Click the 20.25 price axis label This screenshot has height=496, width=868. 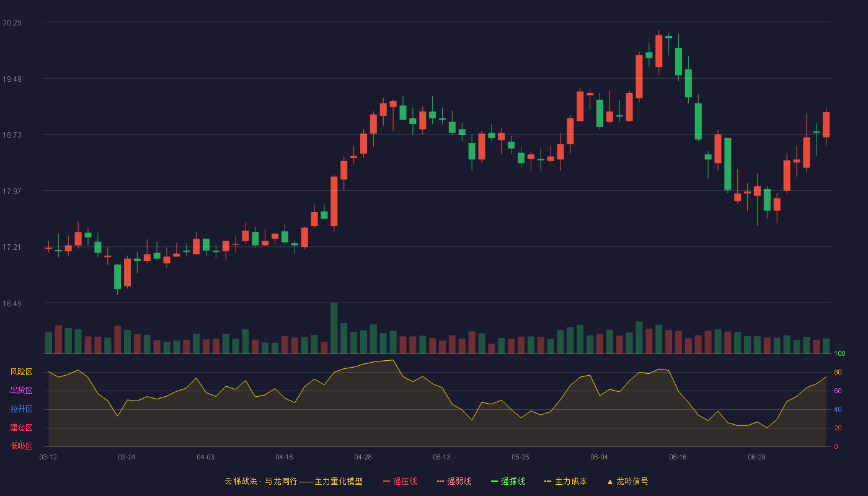12,22
